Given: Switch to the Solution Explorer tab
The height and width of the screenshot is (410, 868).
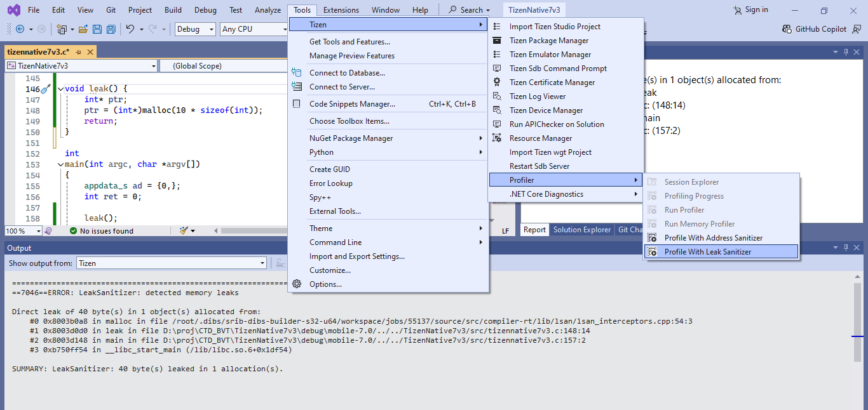Looking at the screenshot, I should tap(581, 230).
